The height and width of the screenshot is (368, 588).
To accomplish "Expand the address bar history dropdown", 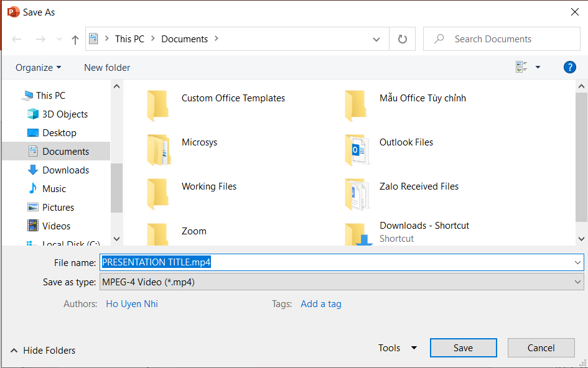I will (376, 39).
